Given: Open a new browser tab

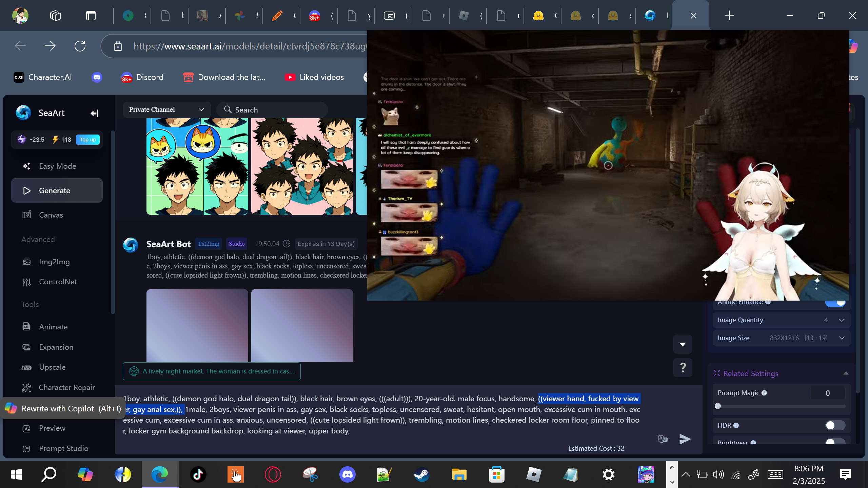Looking at the screenshot, I should pyautogui.click(x=729, y=15).
